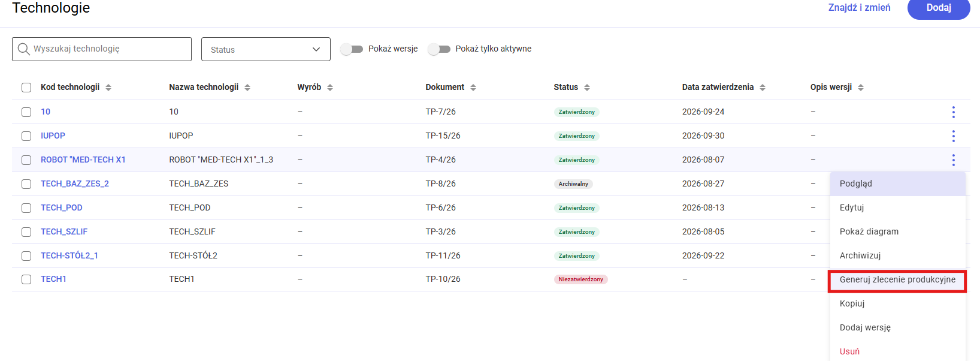
Task: Sort by Opis wersji column
Action: [861, 88]
